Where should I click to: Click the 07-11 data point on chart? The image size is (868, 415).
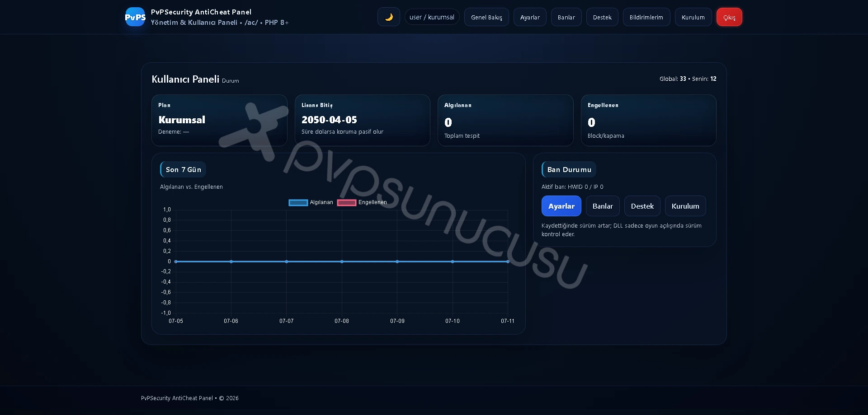click(x=508, y=261)
